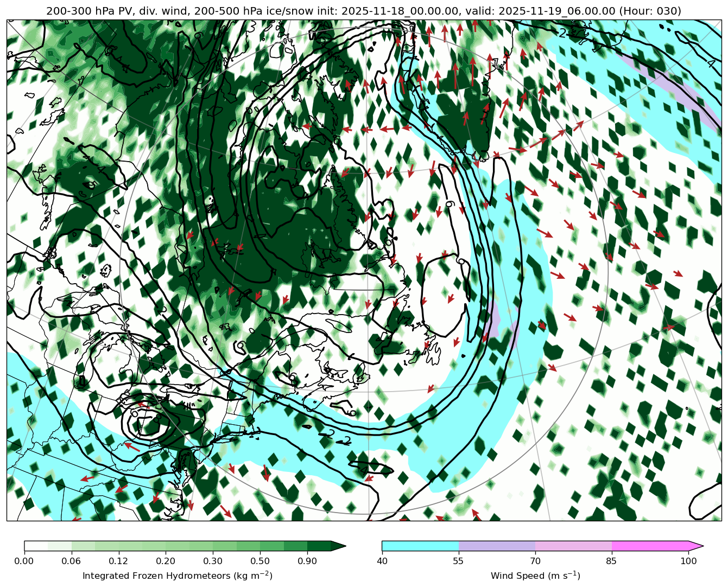Click the 0.90 tick label on hydrometeor colorbar
Image resolution: width=728 pixels, height=588 pixels.
click(307, 561)
